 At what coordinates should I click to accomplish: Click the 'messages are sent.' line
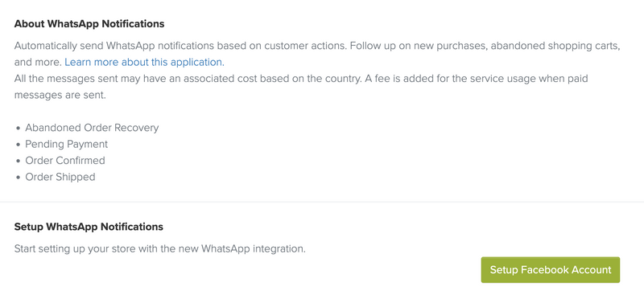(x=60, y=95)
